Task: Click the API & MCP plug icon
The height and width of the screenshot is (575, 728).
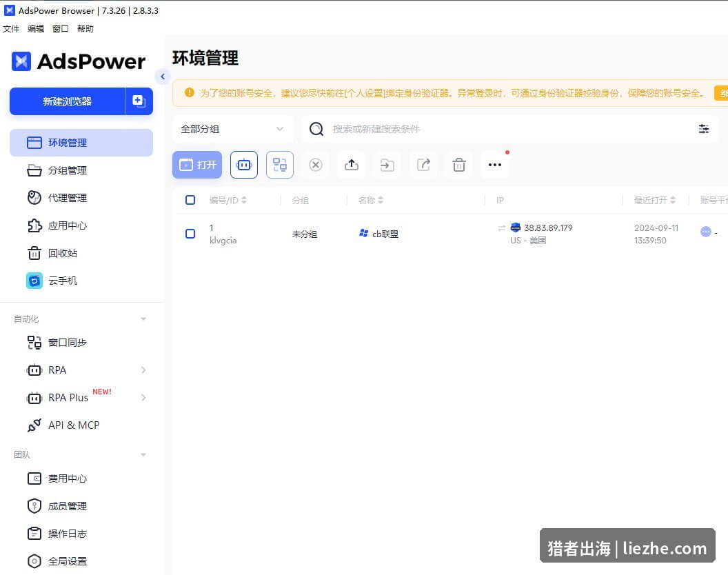Action: [34, 425]
